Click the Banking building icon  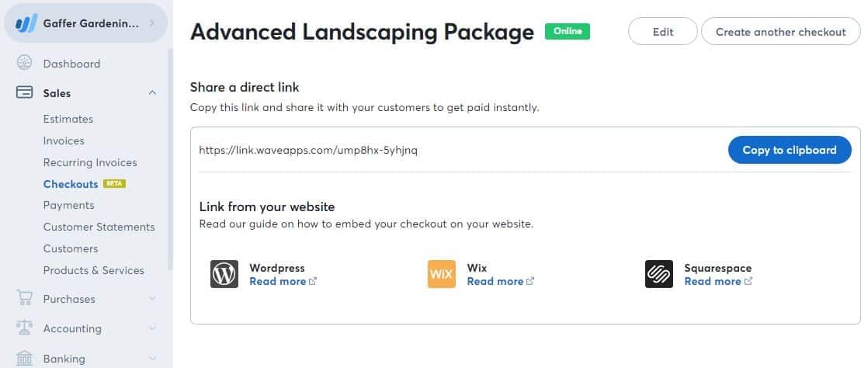click(x=24, y=358)
